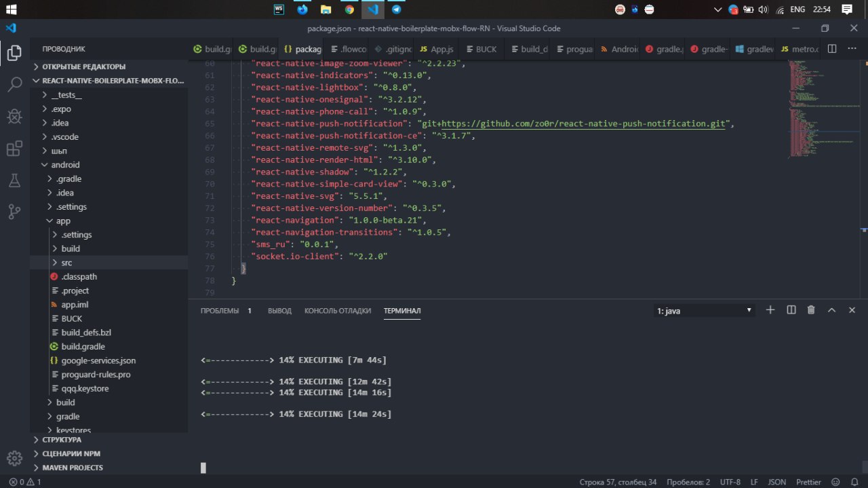Change language mode via JSON status item
Viewport: 868px width, 488px height.
(x=776, y=482)
